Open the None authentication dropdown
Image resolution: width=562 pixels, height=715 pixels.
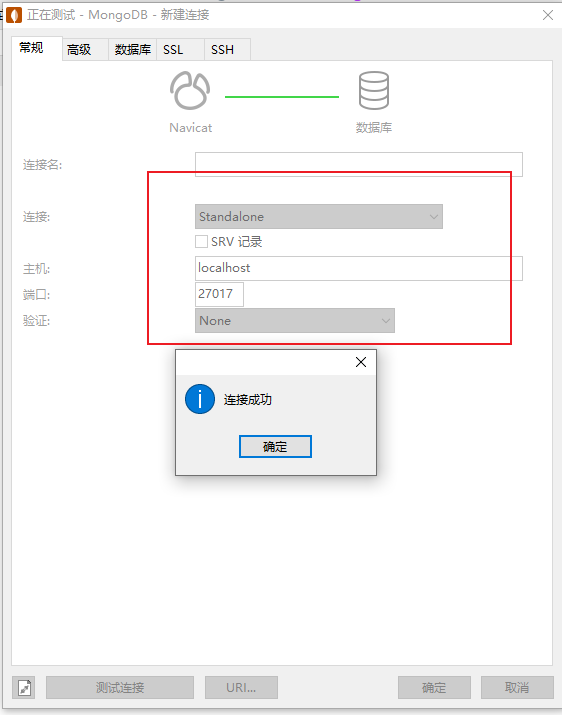tap(295, 321)
